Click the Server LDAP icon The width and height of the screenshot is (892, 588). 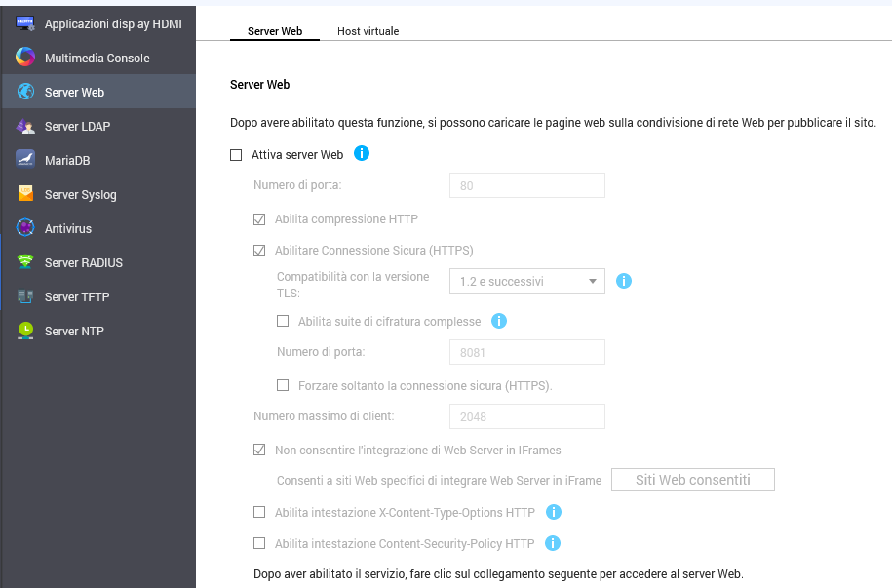[x=25, y=126]
